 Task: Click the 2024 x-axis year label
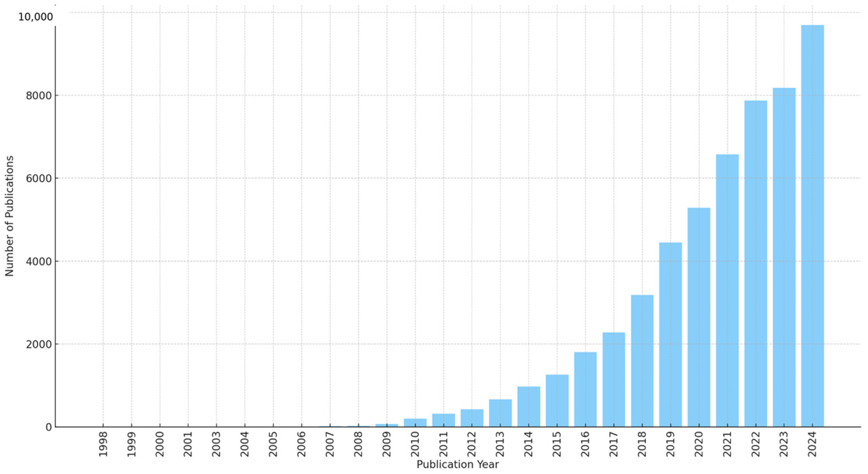coord(812,444)
